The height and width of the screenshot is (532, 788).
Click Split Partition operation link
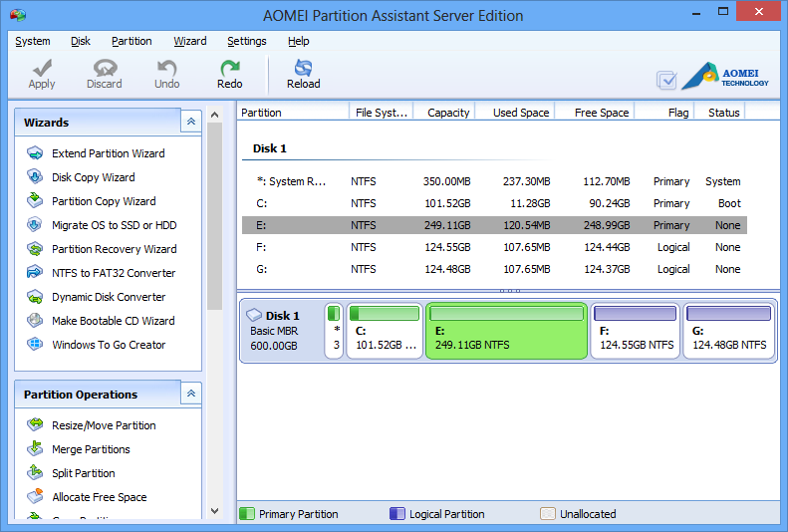click(84, 473)
